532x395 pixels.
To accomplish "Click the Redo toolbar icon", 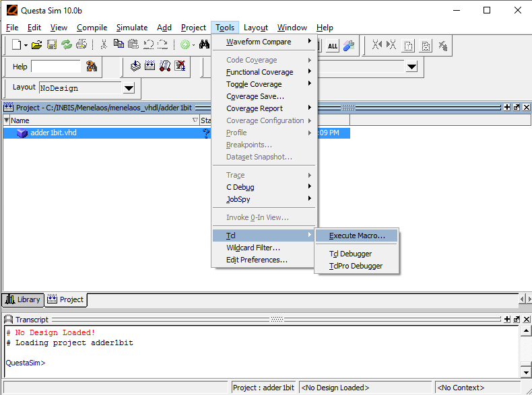I will point(162,44).
